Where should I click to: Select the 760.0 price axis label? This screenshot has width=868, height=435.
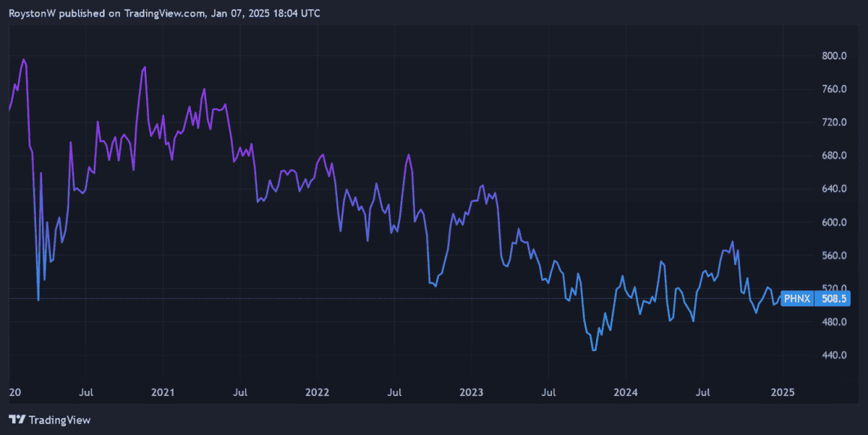tap(833, 89)
